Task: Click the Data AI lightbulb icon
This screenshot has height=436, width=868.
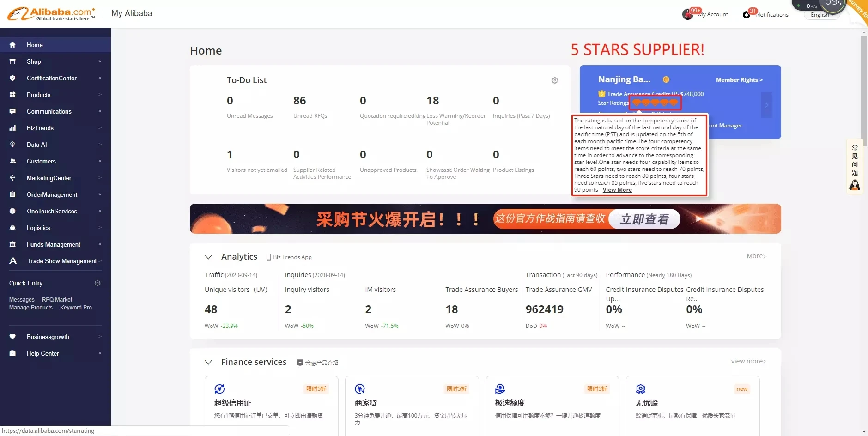Action: [12, 145]
